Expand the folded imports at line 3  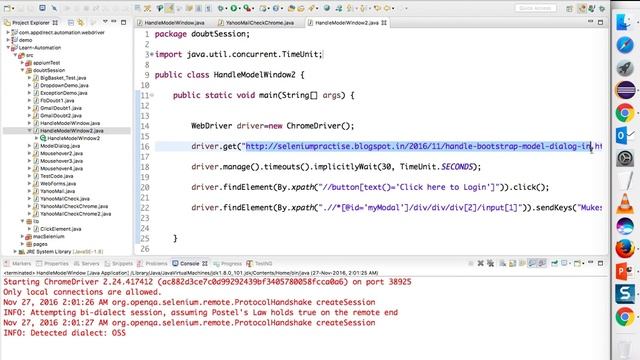(151, 54)
